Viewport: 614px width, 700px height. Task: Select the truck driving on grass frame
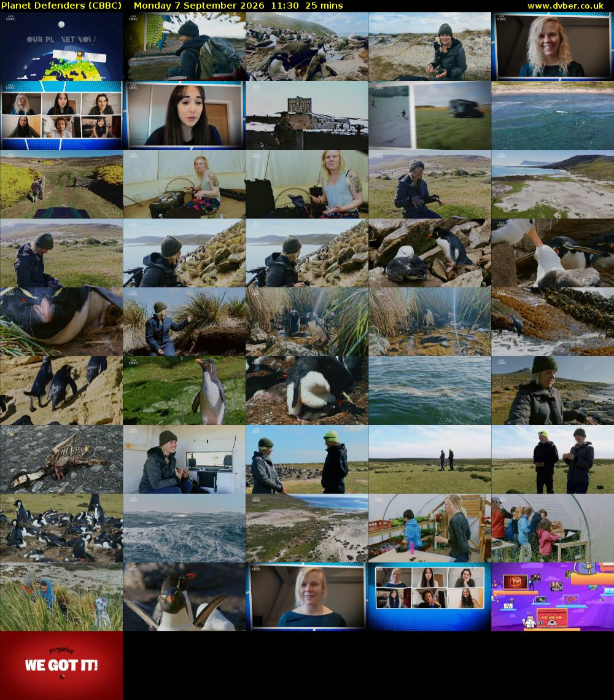[x=430, y=115]
